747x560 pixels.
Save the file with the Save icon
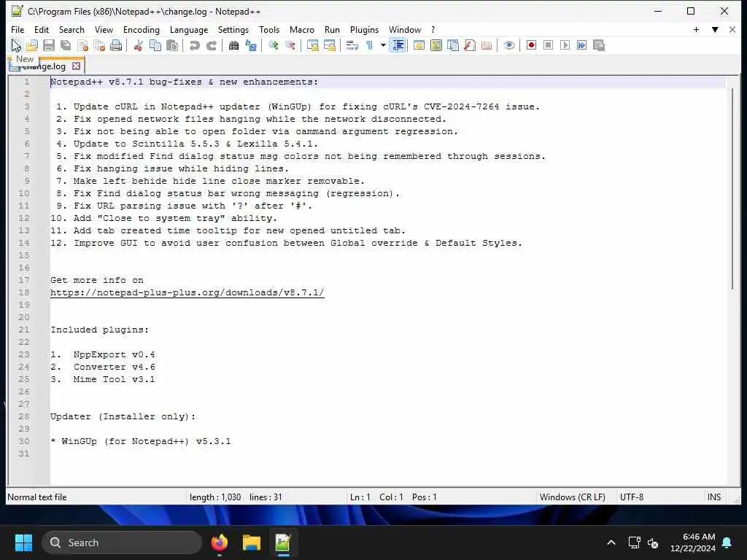tap(49, 45)
